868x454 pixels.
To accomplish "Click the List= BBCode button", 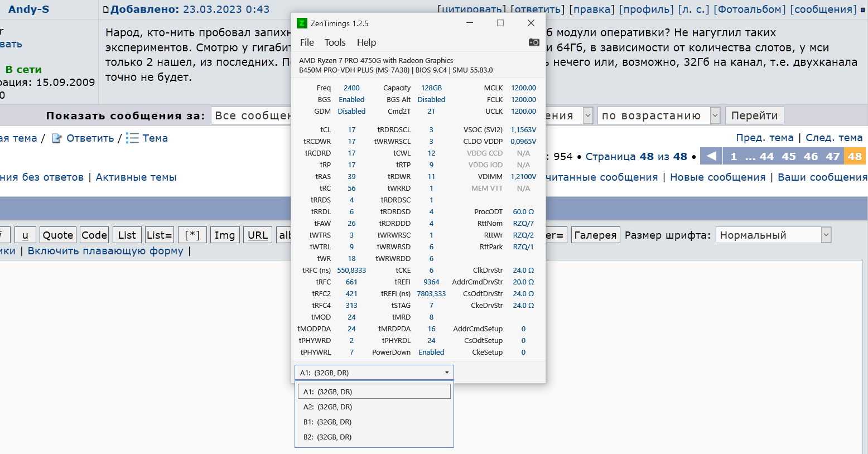I will tap(160, 235).
